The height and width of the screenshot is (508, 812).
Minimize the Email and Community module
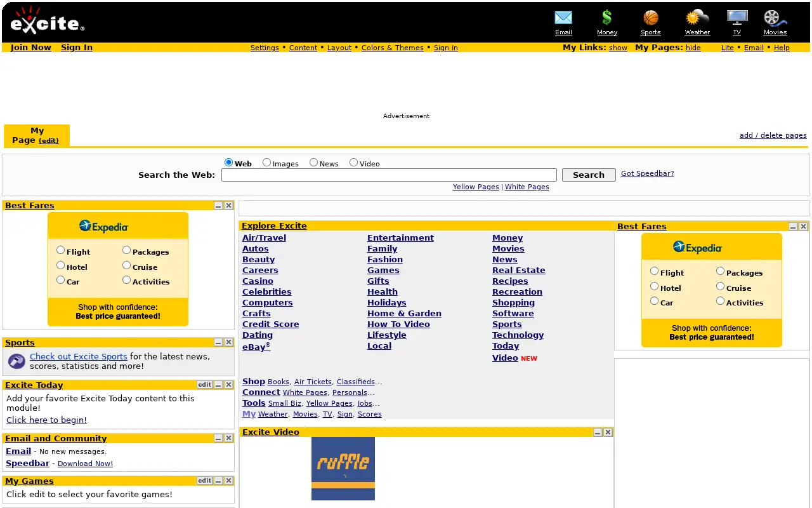(218, 438)
